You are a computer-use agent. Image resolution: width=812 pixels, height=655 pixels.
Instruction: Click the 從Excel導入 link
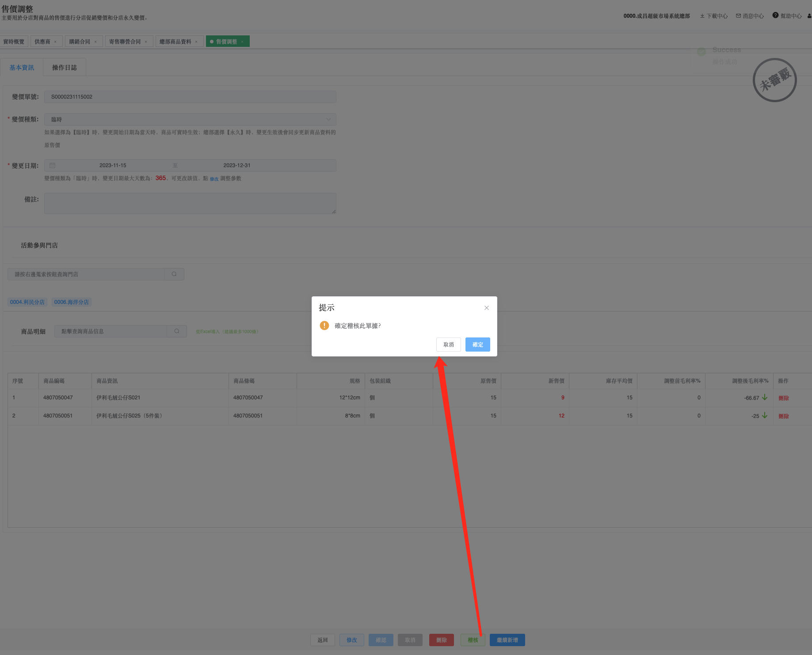tap(227, 332)
